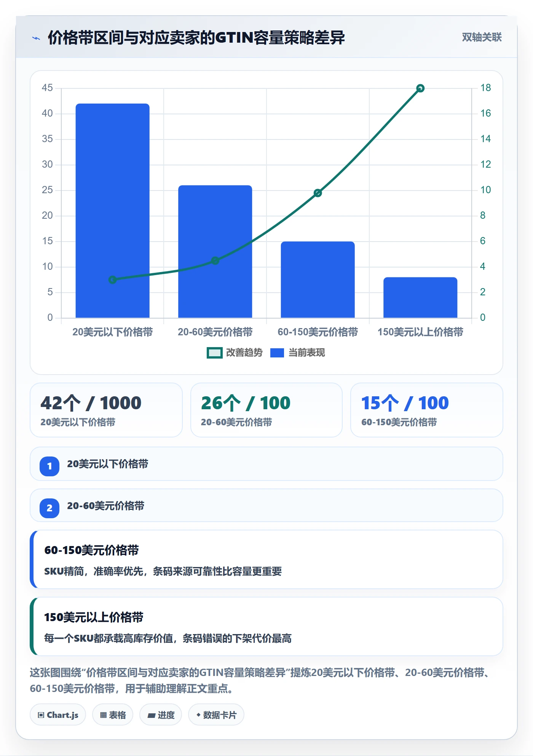Click the blue bar for 150美元以上价格带
The width and height of the screenshot is (533, 756).
pyautogui.click(x=420, y=298)
